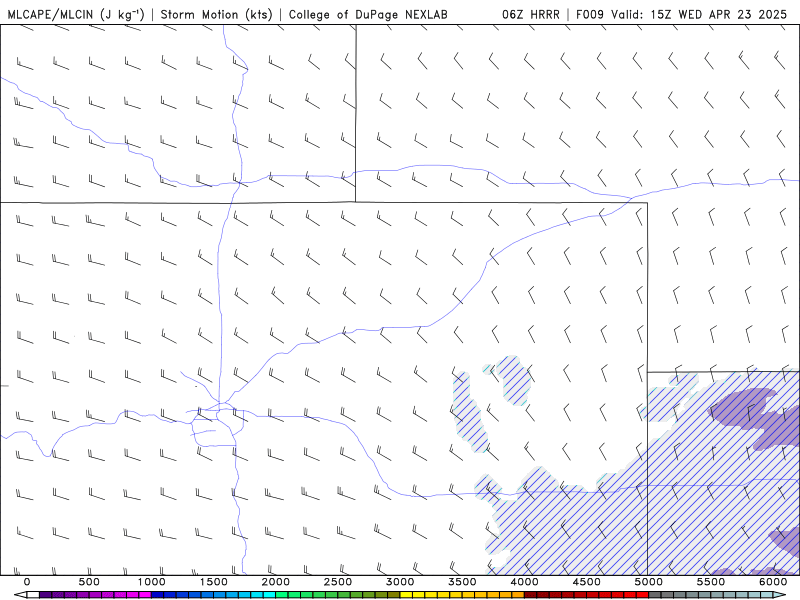Click the '4500' colorbar tick label
This screenshot has height=600, width=800.
[x=587, y=582]
